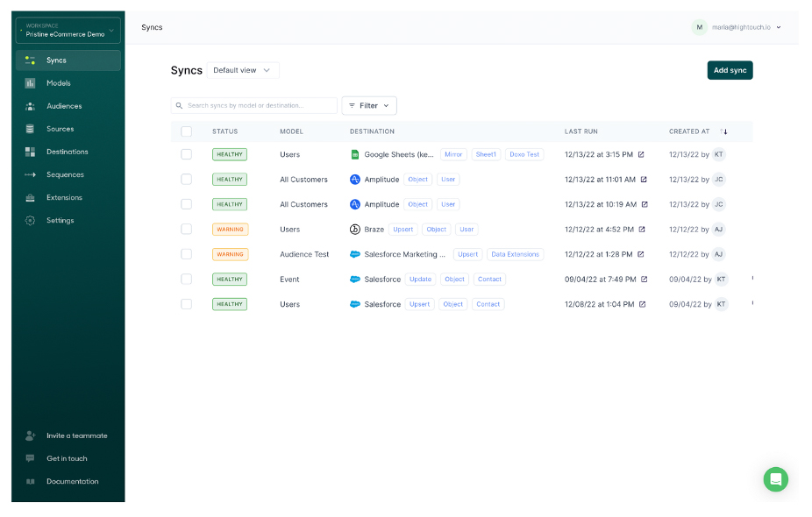This screenshot has width=812, height=517.
Task: Click the search magnifier icon
Action: click(x=179, y=105)
